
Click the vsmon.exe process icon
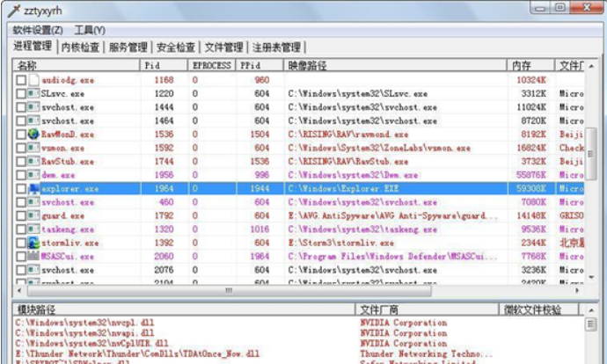pyautogui.click(x=33, y=148)
